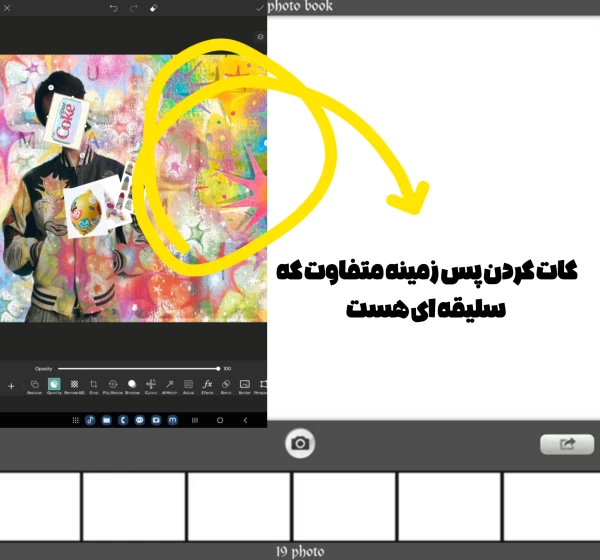Select the eraser tool in top bar

click(153, 8)
